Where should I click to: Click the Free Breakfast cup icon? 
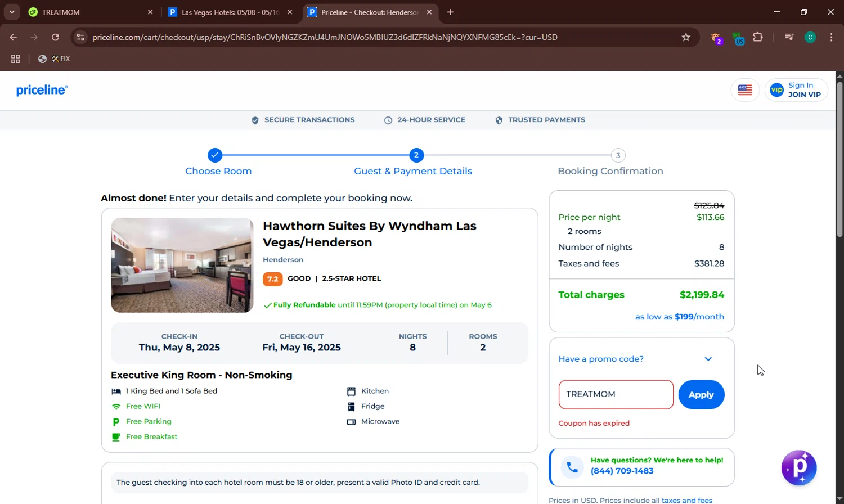coord(116,437)
